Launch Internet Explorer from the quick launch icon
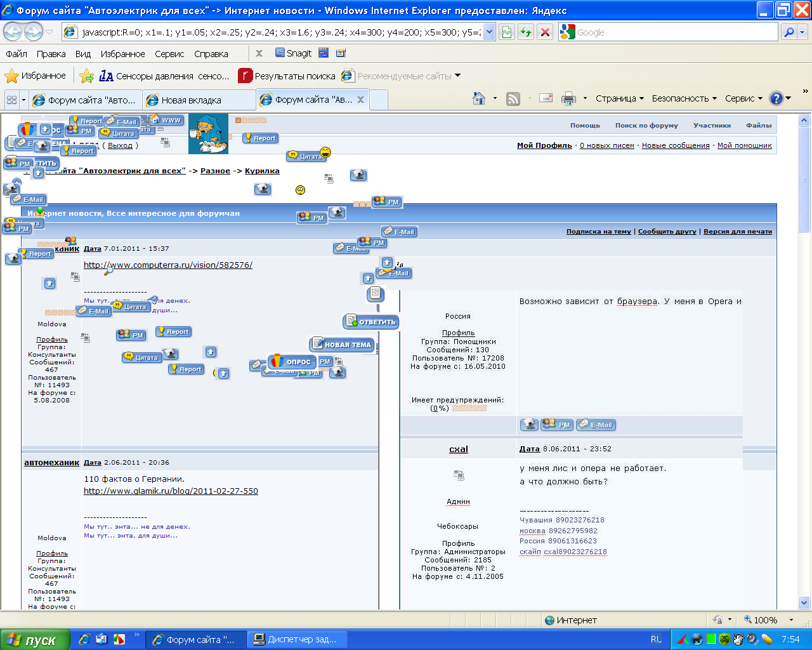The width and height of the screenshot is (812, 650). 84,639
